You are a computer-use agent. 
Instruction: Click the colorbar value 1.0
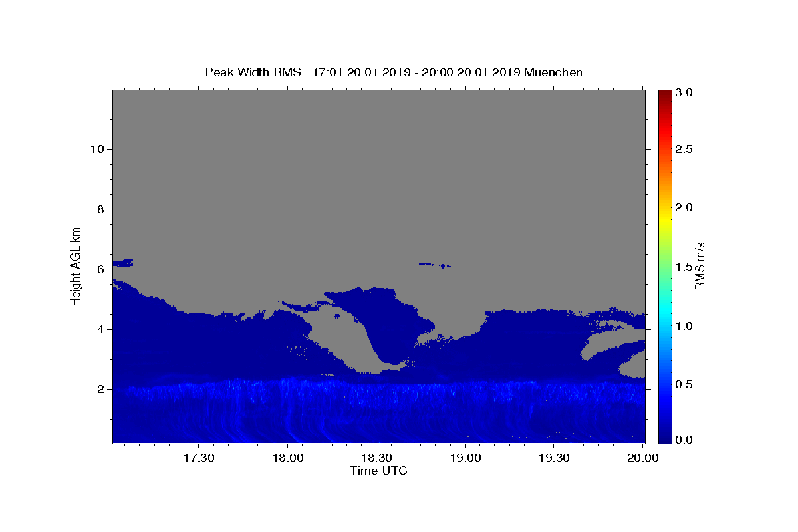tap(684, 326)
